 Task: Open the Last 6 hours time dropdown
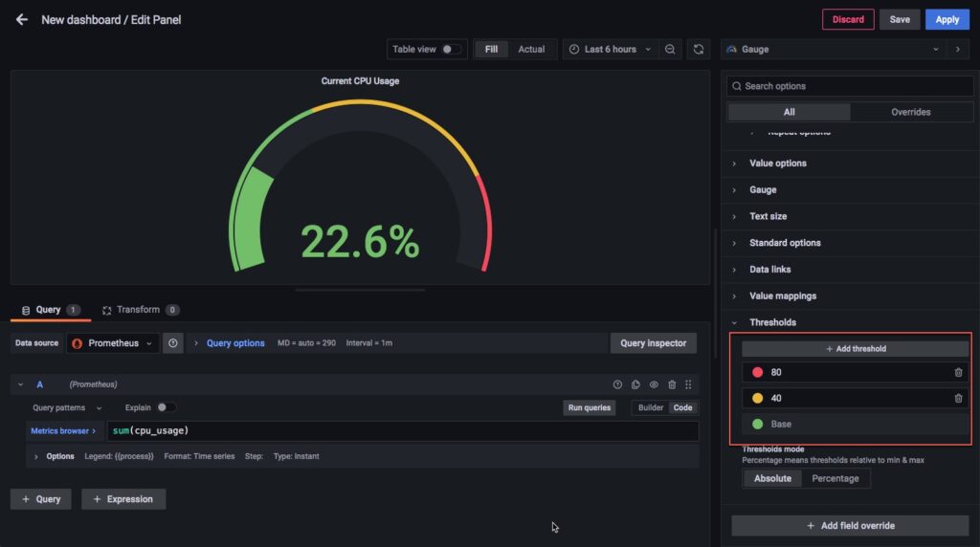610,50
